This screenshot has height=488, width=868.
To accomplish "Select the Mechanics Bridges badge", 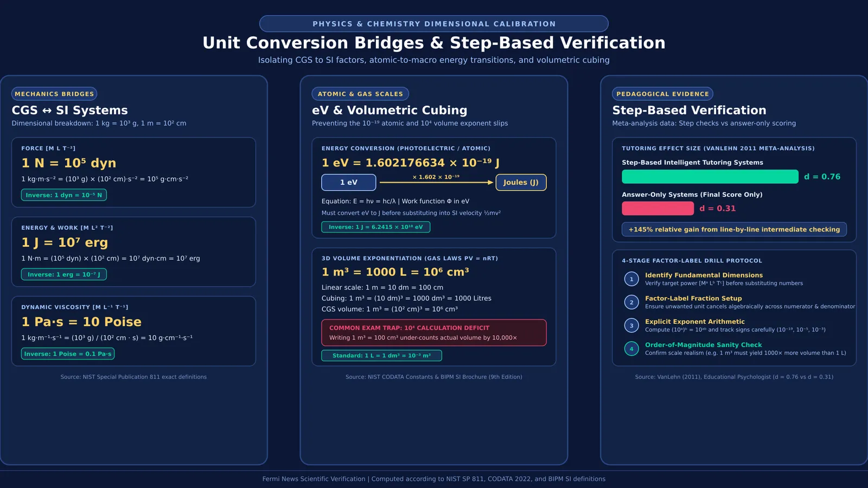I will coord(54,94).
